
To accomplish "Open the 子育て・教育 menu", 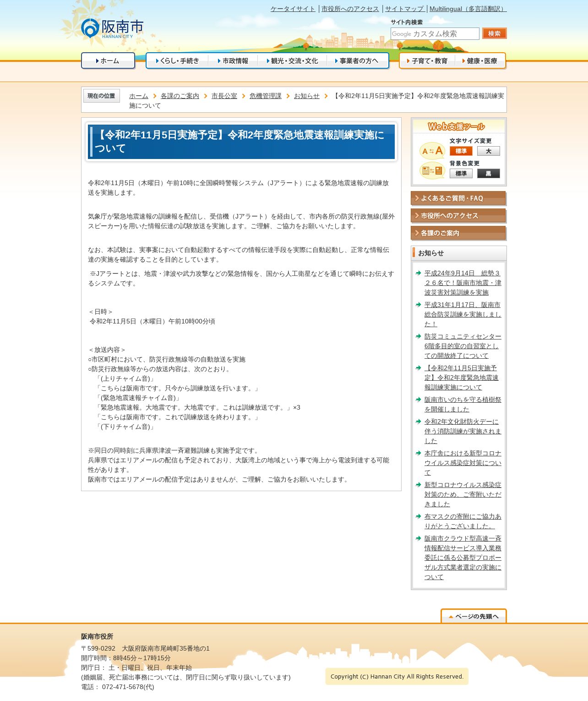I will coord(427,61).
